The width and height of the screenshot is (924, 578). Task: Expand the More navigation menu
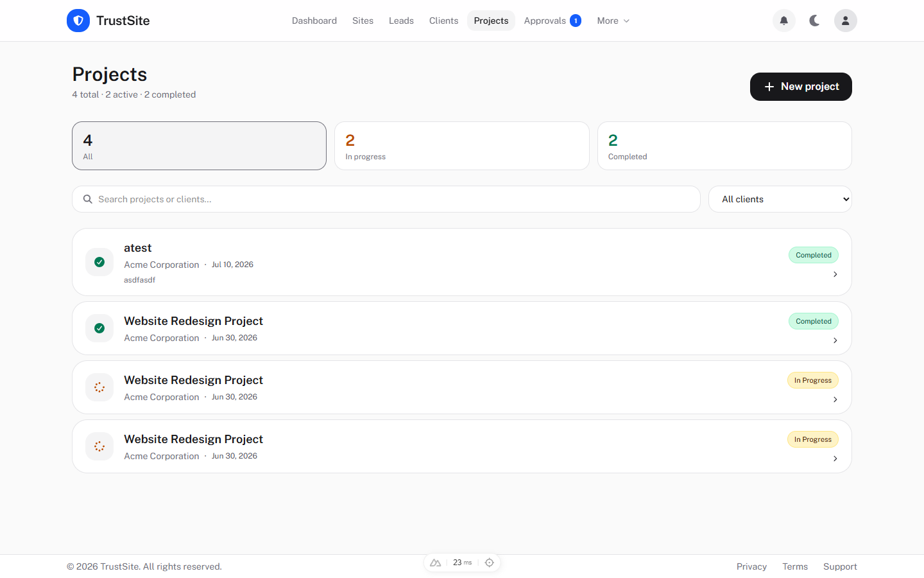tap(613, 21)
